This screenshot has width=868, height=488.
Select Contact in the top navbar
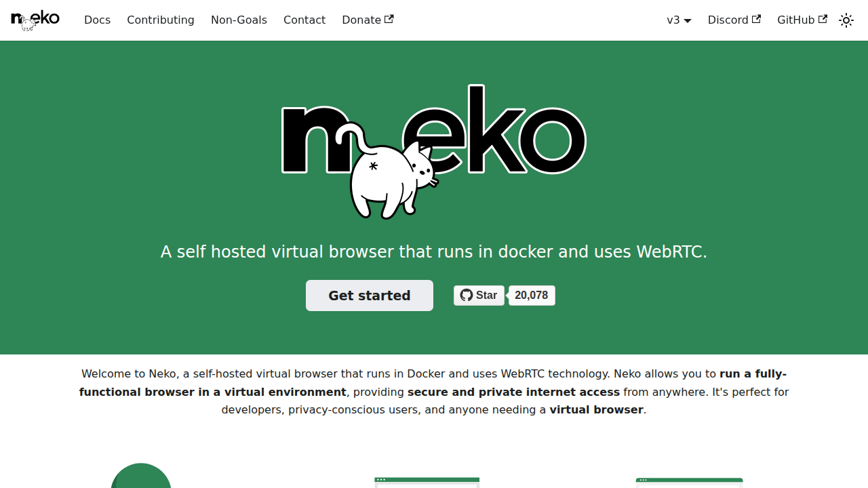[x=304, y=20]
